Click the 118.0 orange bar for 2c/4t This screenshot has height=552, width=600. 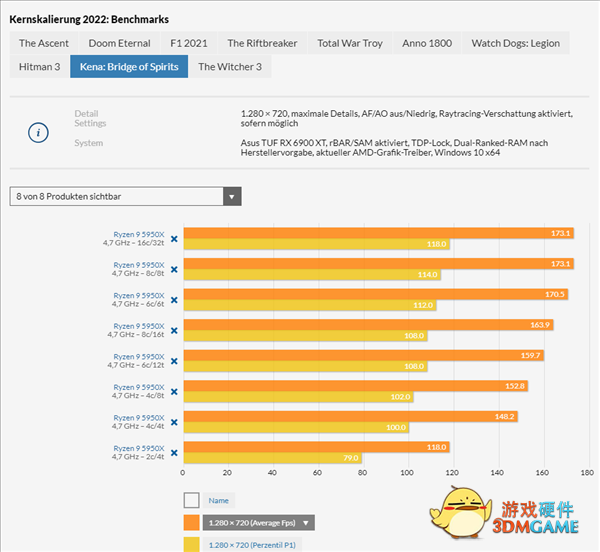pos(316,447)
